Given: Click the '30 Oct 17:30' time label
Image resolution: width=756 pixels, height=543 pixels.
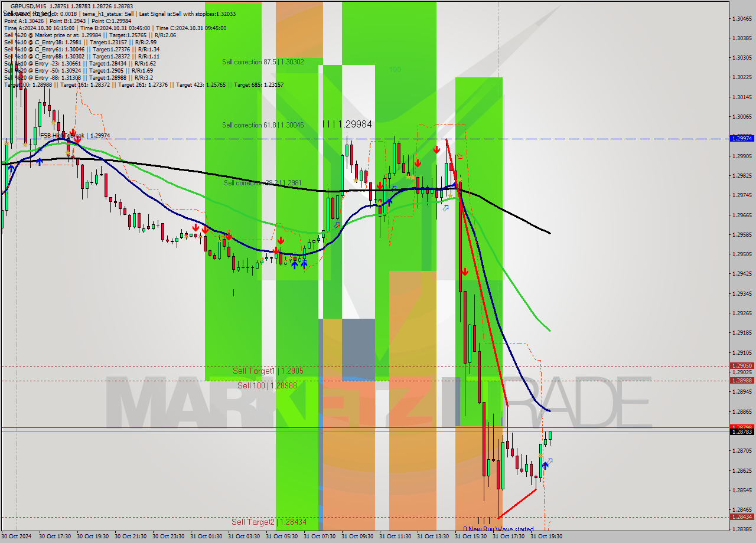Looking at the screenshot, I should coord(55,537).
